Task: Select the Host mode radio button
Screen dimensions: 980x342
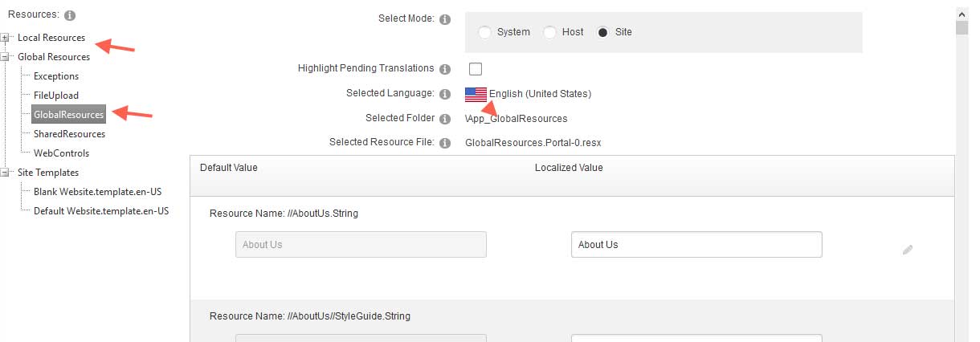Action: click(550, 32)
